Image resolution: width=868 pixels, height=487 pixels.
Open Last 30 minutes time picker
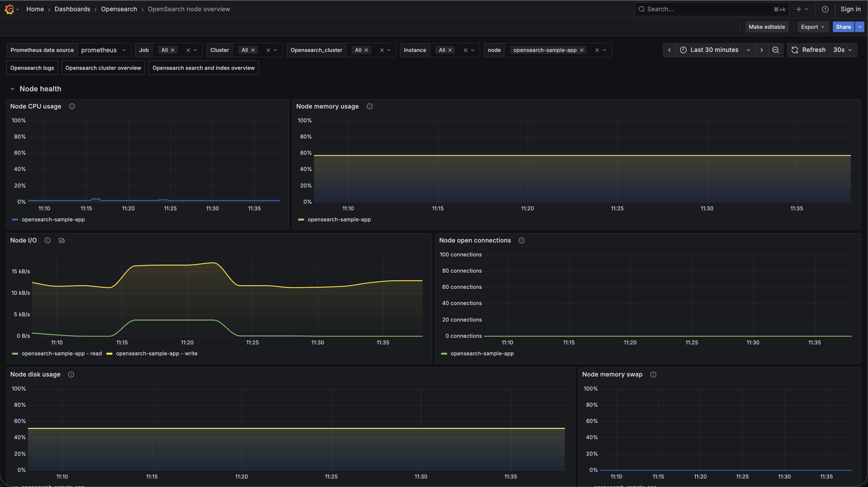715,50
